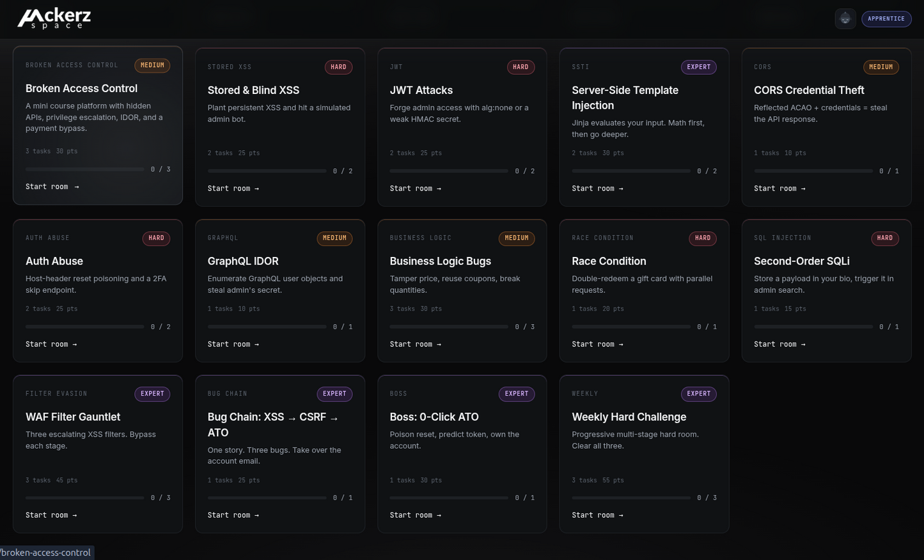Click MEDIUM badge on Broken Access Control
Screen dimensions: 924x560
click(152, 65)
